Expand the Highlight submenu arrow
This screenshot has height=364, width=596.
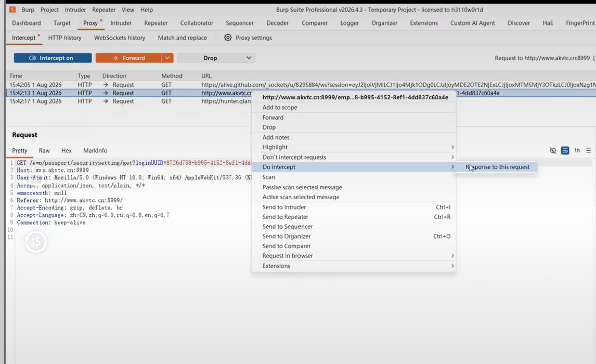pyautogui.click(x=452, y=147)
